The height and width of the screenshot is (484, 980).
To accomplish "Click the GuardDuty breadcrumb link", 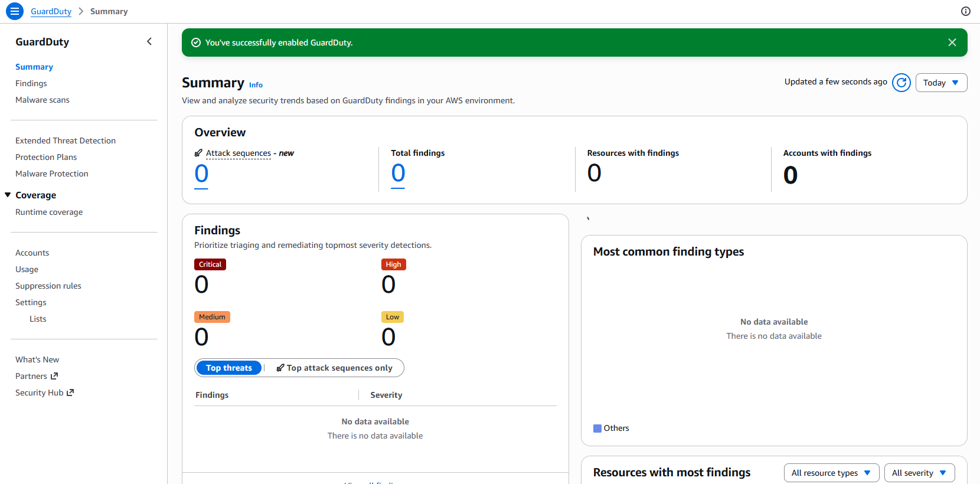I will point(51,11).
